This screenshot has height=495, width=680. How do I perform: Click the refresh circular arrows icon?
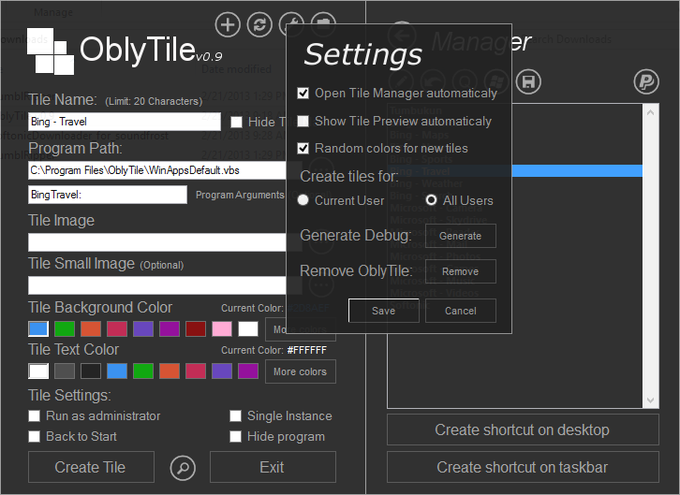coord(259,25)
